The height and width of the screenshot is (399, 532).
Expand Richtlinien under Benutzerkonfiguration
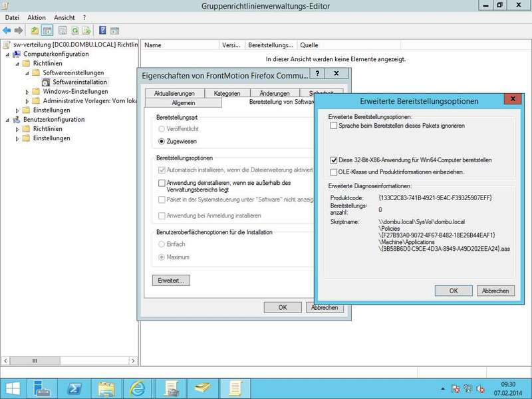(x=17, y=129)
